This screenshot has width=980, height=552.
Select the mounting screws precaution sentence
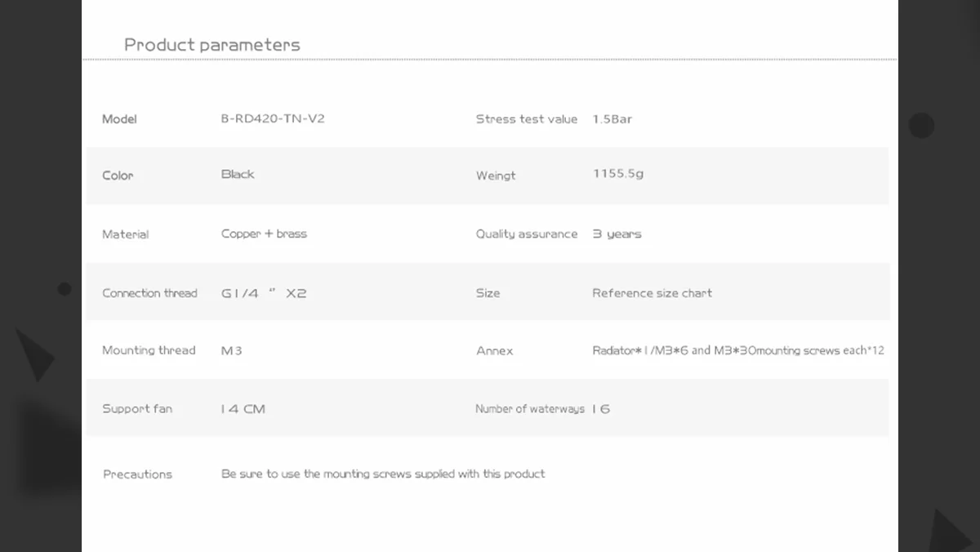pyautogui.click(x=383, y=474)
